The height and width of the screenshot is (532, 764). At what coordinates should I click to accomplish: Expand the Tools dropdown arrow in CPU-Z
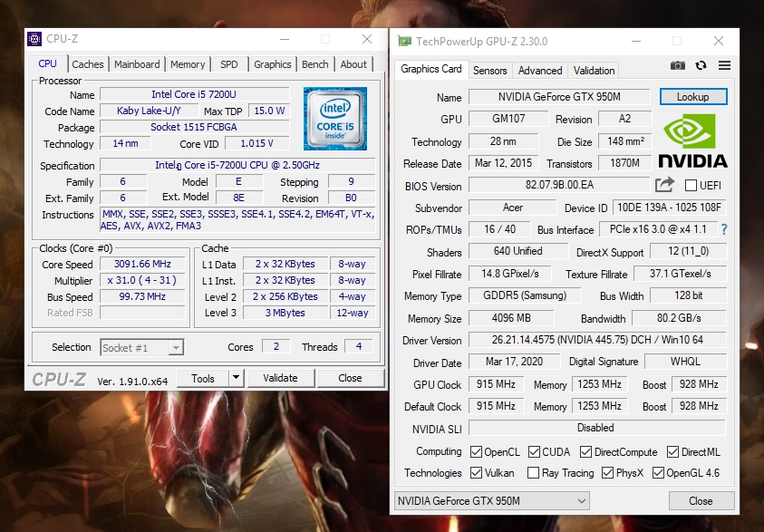click(236, 378)
